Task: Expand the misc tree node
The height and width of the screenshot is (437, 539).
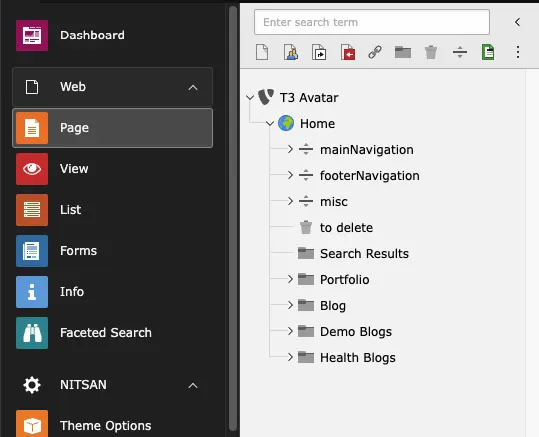Action: coord(290,201)
